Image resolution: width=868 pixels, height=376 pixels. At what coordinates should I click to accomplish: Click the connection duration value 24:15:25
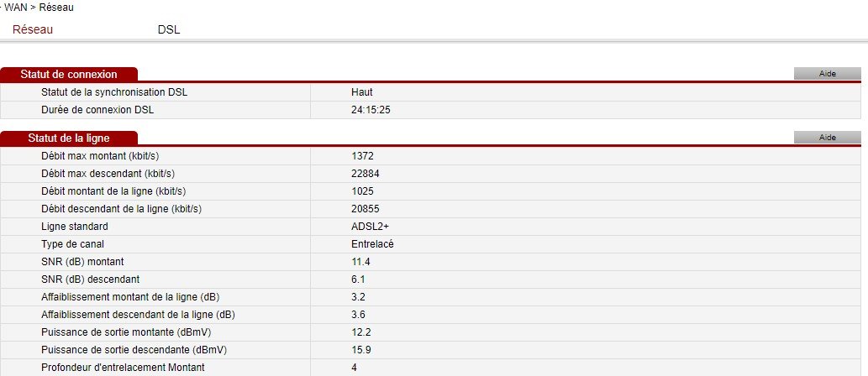click(372, 110)
